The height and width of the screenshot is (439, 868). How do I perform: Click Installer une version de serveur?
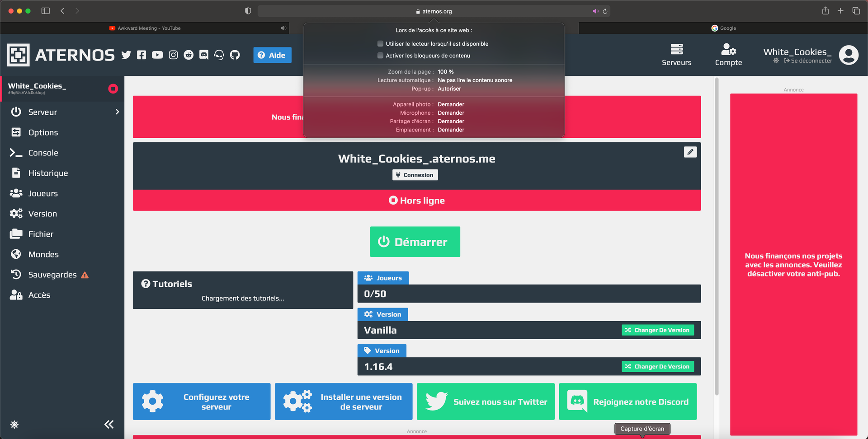[x=344, y=402]
